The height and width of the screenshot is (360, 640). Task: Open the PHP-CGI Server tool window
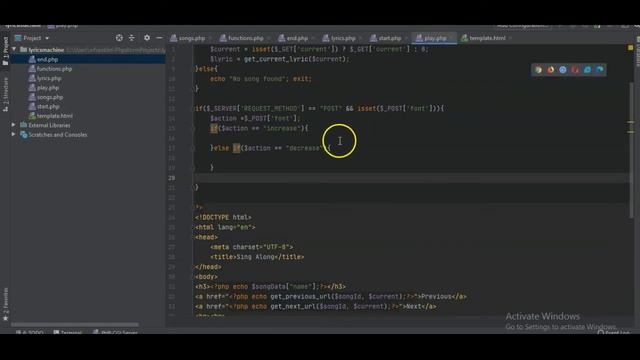[115, 332]
